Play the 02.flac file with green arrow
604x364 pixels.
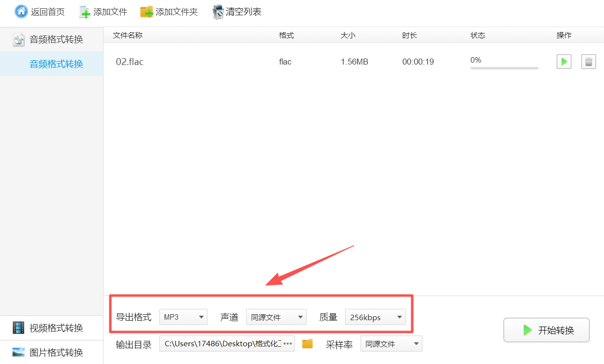pyautogui.click(x=564, y=62)
